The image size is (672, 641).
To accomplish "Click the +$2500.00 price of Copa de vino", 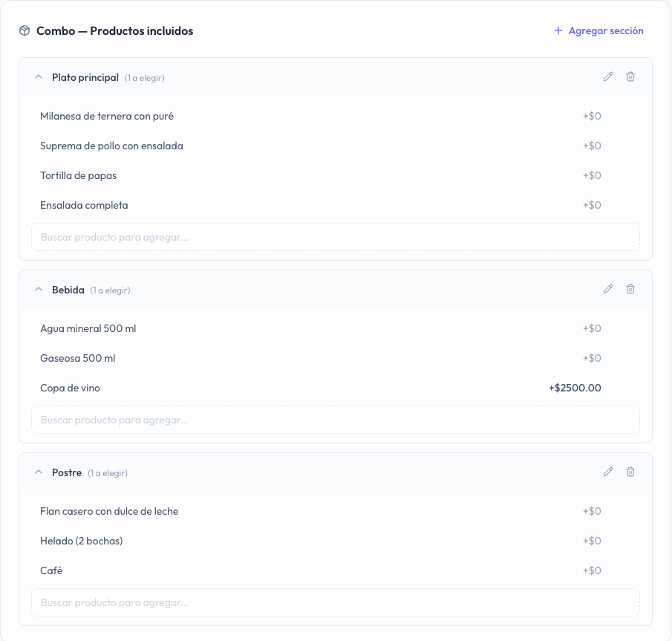I will pyautogui.click(x=575, y=388).
